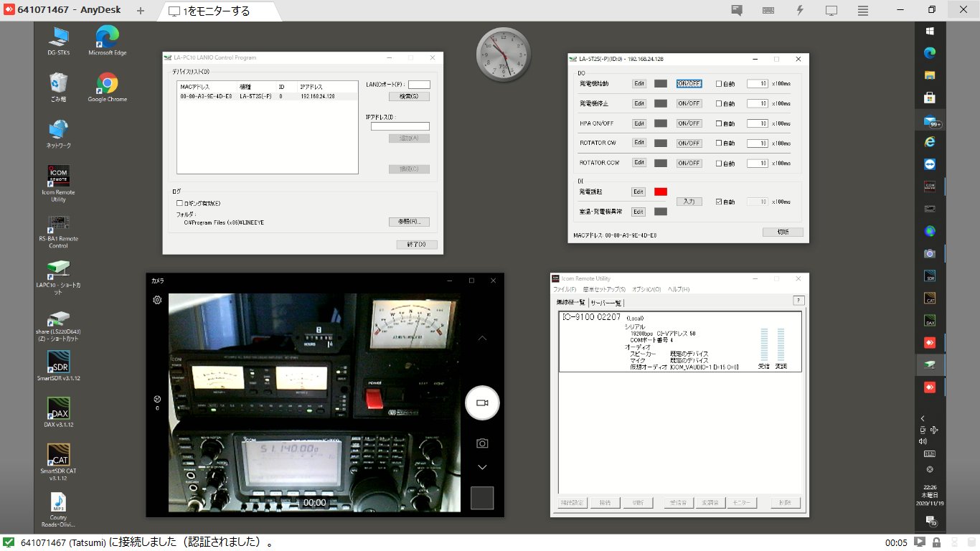Open SmartDSR v3.1.12 desktop shortcut
This screenshot has width=980, height=551.
[x=58, y=362]
